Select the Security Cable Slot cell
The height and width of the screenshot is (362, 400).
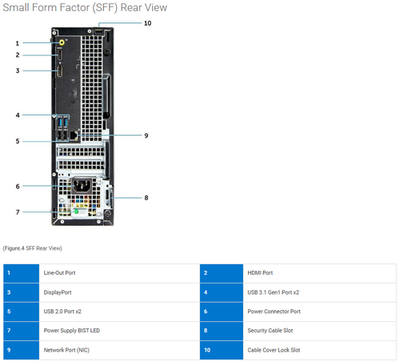[x=320, y=331]
